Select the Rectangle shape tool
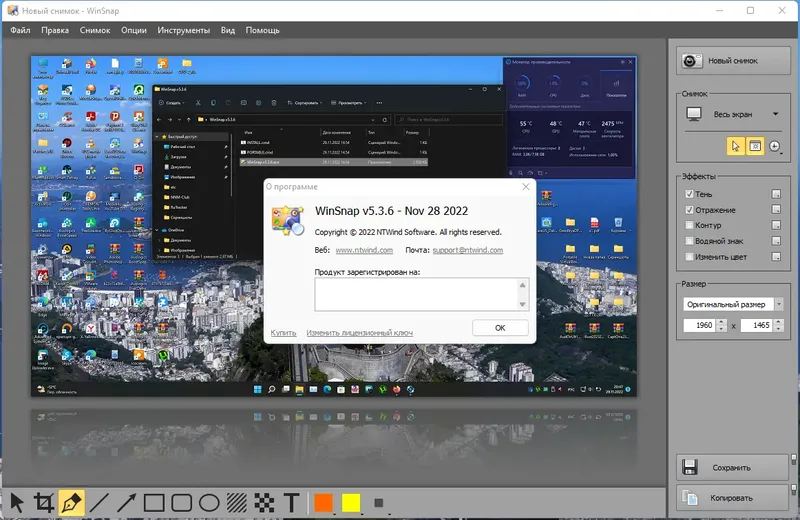 tap(154, 503)
